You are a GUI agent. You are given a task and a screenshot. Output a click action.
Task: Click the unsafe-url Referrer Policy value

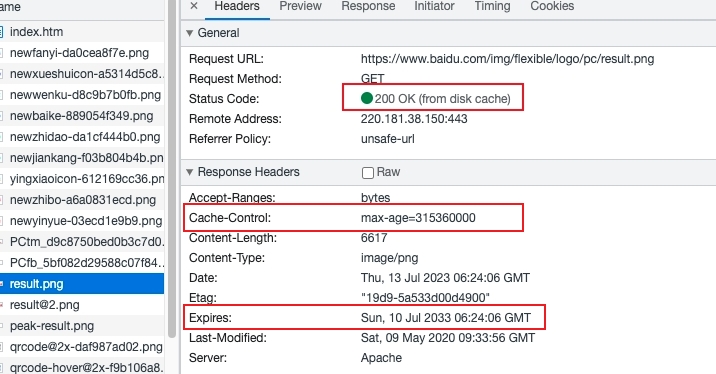(388, 139)
